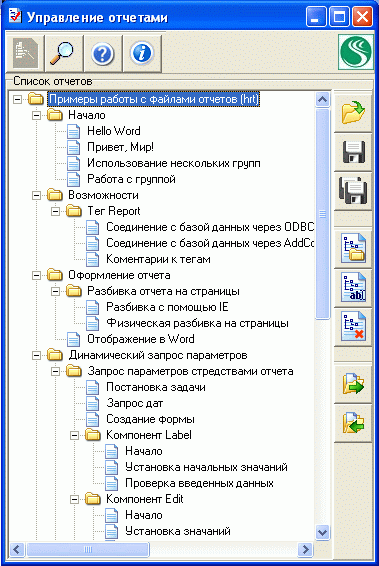Image resolution: width=379 pixels, height=566 pixels.
Task: Click the multiple floppy disks save-all icon
Action: coord(353,191)
